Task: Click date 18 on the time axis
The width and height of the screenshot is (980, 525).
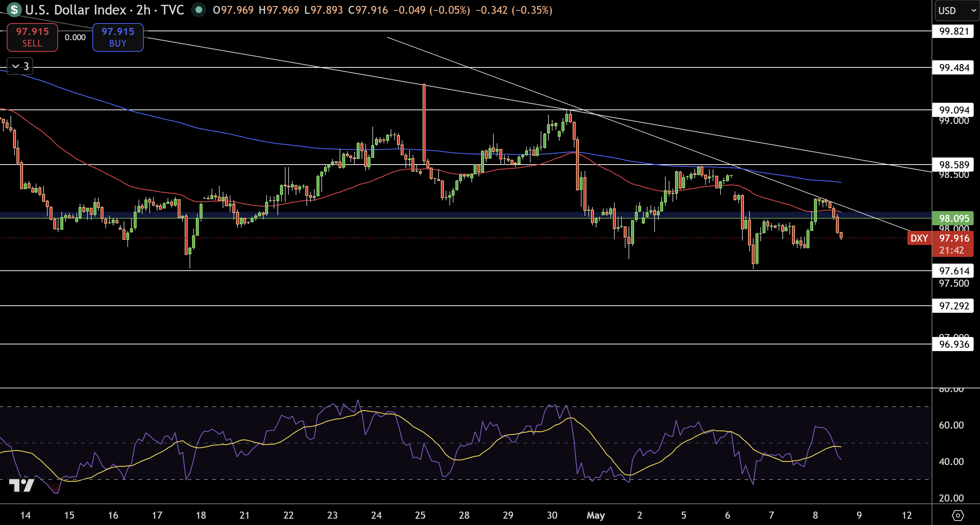Action: click(200, 515)
